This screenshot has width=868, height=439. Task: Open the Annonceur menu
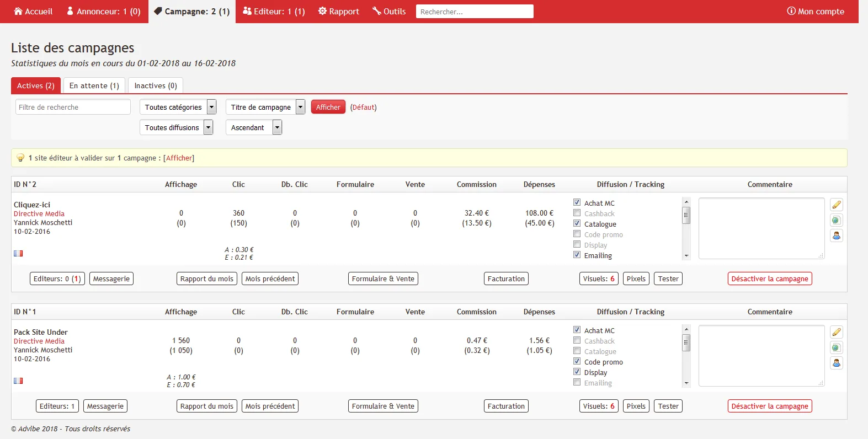(x=104, y=12)
